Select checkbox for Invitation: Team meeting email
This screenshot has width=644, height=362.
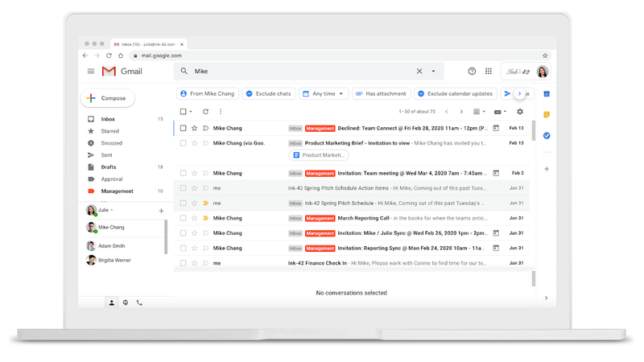[x=184, y=173]
